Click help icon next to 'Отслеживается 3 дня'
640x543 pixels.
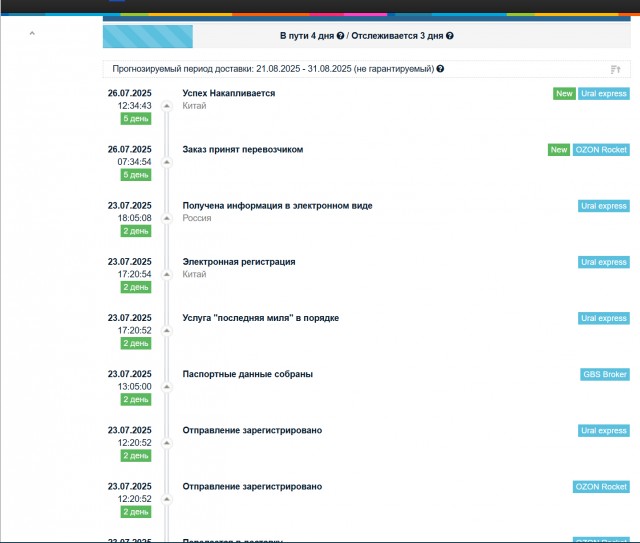click(450, 36)
